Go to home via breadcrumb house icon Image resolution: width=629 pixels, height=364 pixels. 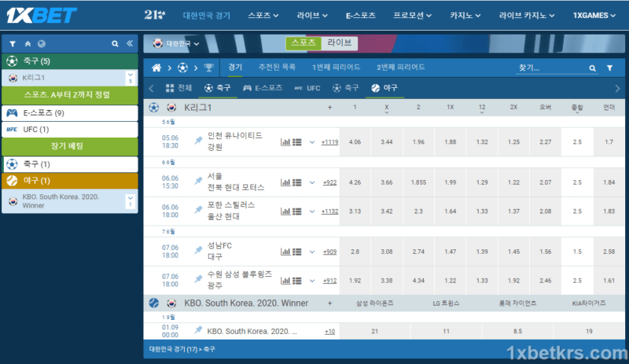156,68
